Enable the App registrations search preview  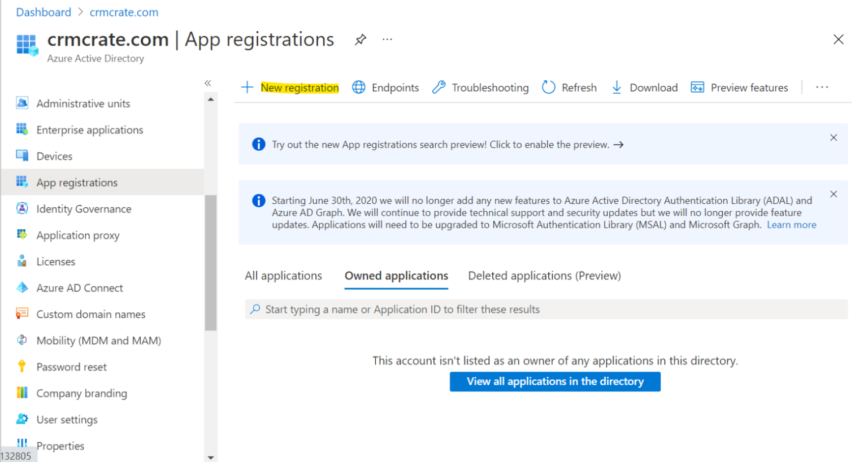[x=448, y=145]
